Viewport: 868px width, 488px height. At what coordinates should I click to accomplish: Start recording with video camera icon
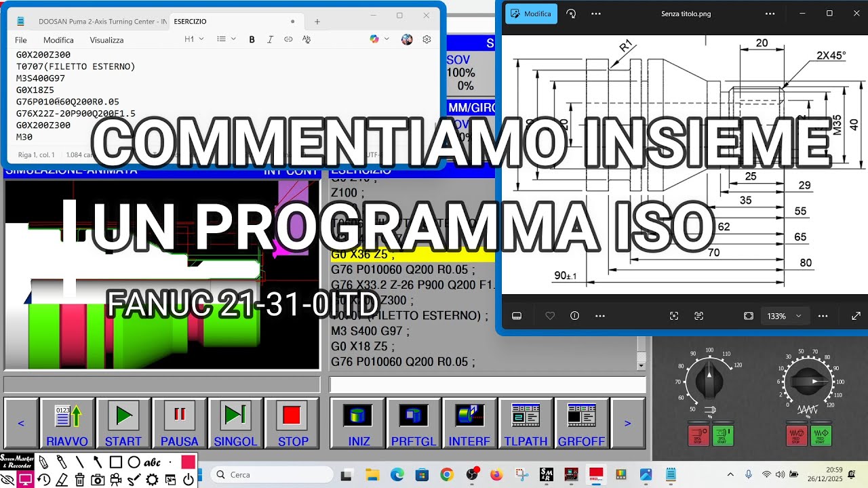pos(116,480)
